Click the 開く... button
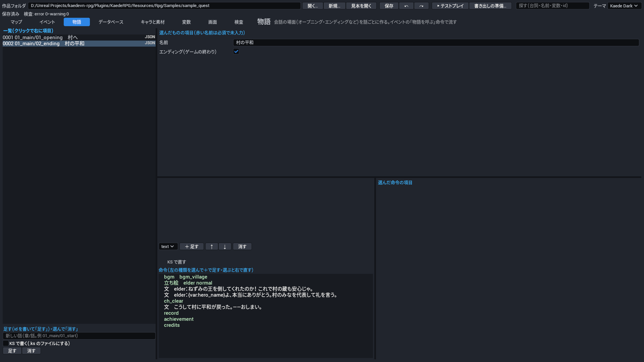 coord(313,6)
